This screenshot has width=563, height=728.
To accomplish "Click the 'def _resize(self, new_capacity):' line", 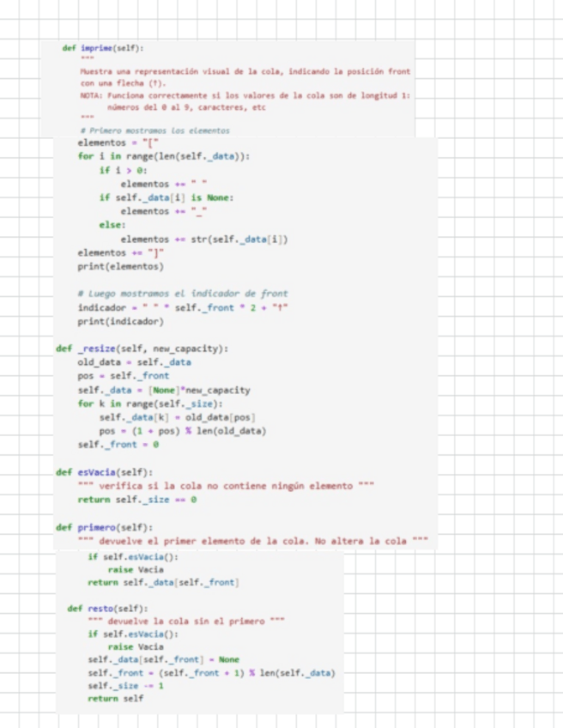I will click(142, 349).
